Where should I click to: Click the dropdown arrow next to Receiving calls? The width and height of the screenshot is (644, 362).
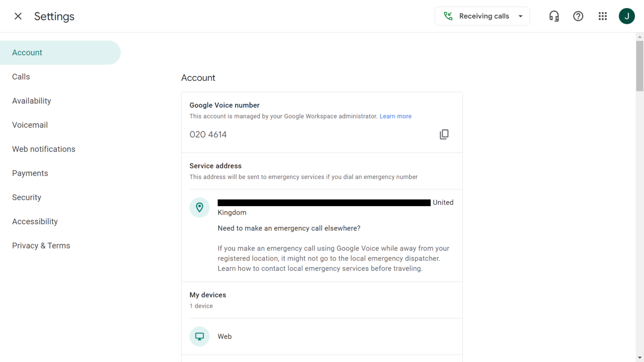click(x=520, y=16)
